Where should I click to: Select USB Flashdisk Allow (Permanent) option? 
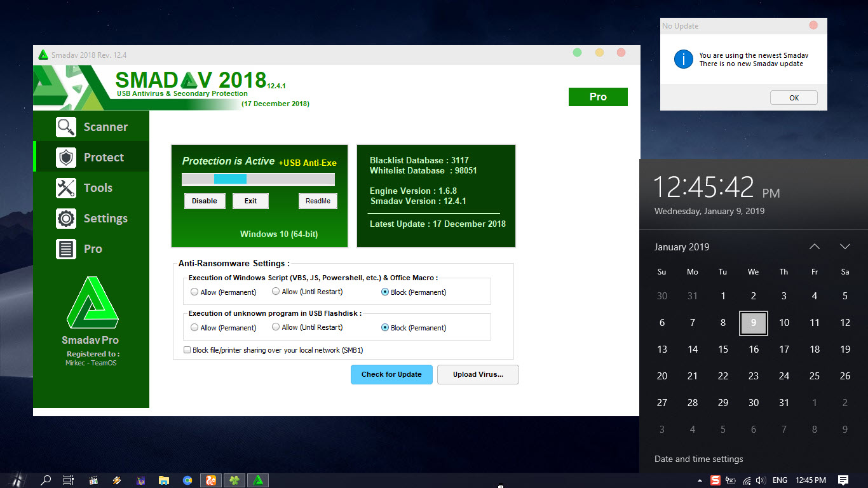[x=224, y=328]
